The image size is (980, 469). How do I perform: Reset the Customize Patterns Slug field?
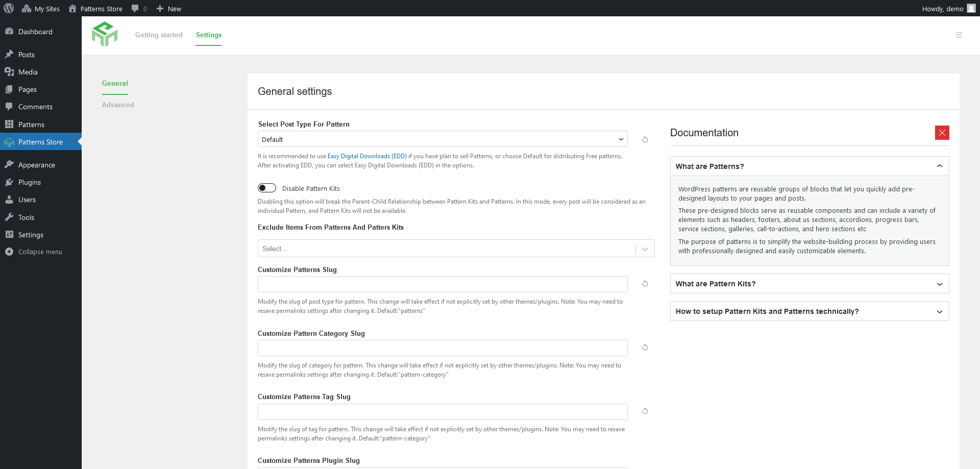tap(645, 284)
